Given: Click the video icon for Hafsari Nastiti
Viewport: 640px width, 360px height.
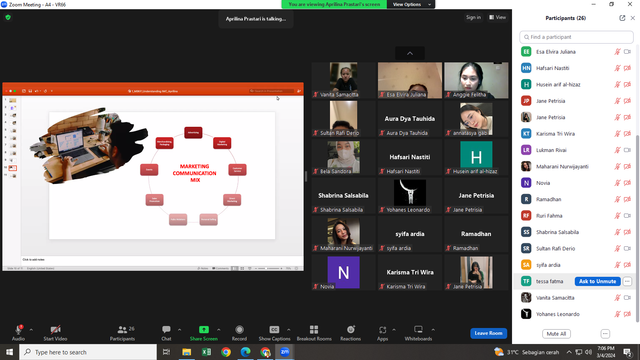Looking at the screenshot, I should point(627,68).
